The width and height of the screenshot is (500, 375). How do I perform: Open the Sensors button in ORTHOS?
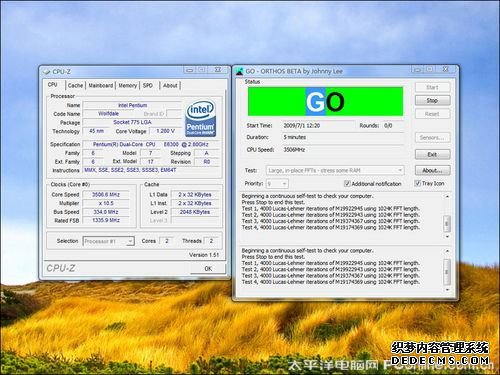(432, 137)
